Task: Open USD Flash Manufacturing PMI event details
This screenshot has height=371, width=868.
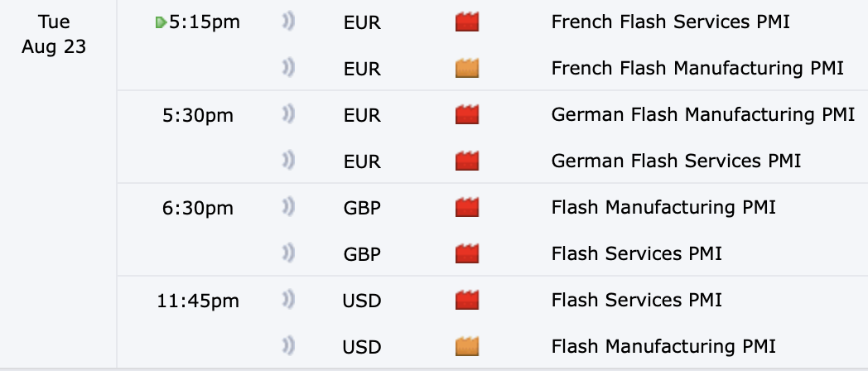Action: click(664, 345)
